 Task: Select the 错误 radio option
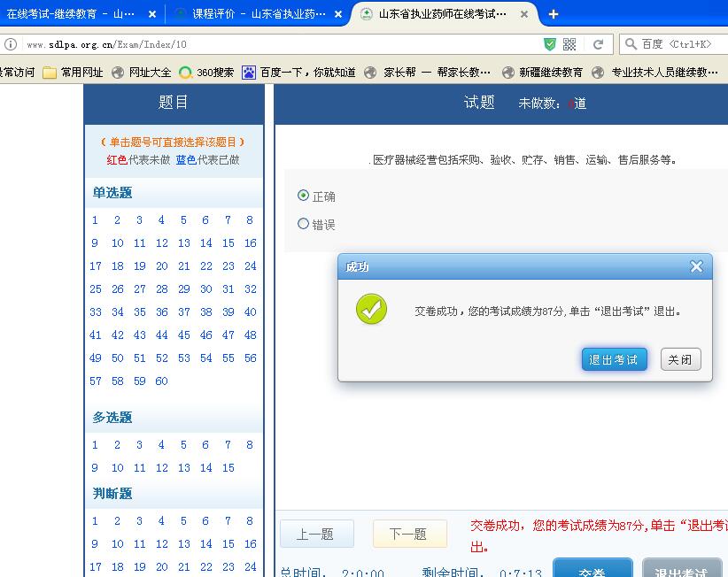coord(304,224)
